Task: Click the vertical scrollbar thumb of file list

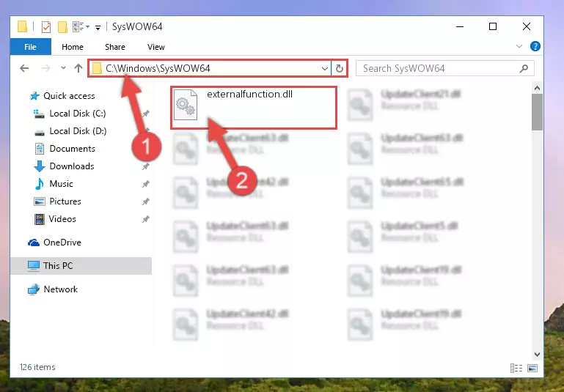Action: (x=537, y=112)
